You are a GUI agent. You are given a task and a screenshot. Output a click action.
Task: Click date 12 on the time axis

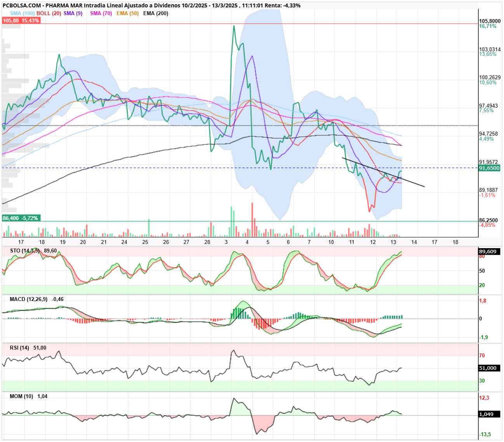373,242
